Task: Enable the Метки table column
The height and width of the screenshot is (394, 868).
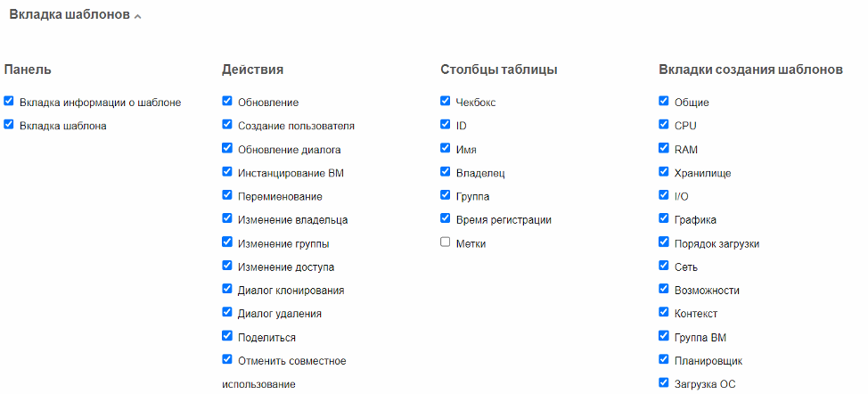Action: (x=445, y=242)
